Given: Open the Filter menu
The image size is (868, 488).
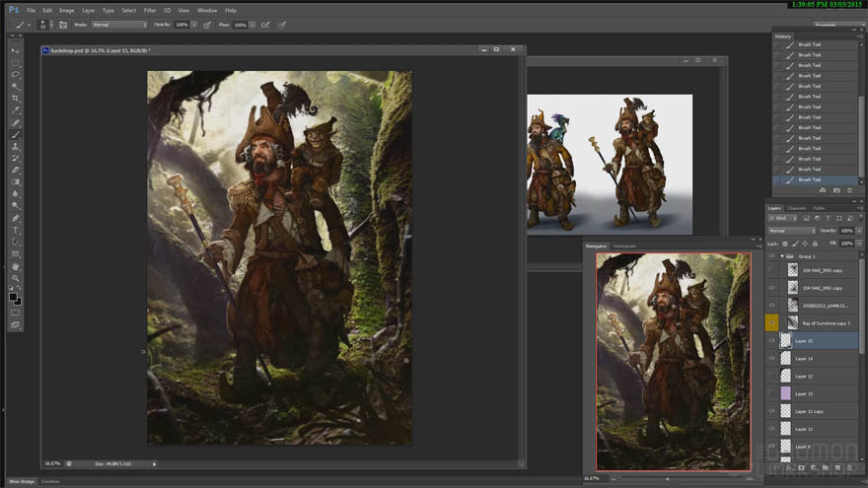Looking at the screenshot, I should point(150,11).
